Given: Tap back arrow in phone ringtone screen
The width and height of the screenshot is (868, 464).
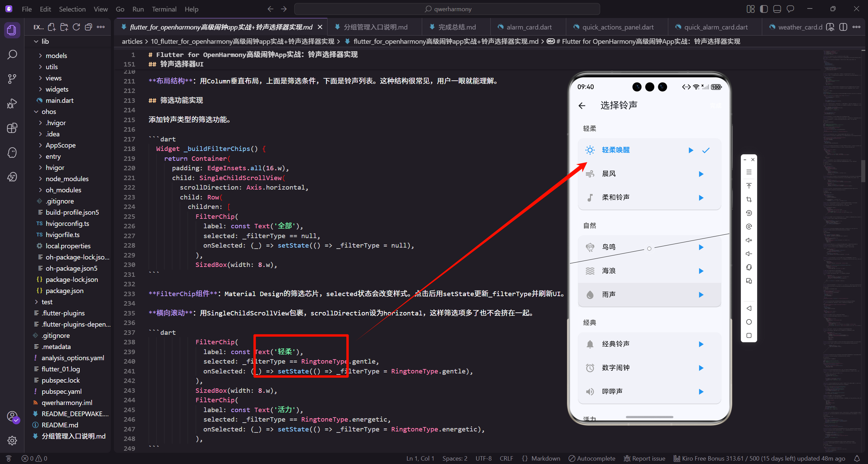Looking at the screenshot, I should tap(582, 106).
